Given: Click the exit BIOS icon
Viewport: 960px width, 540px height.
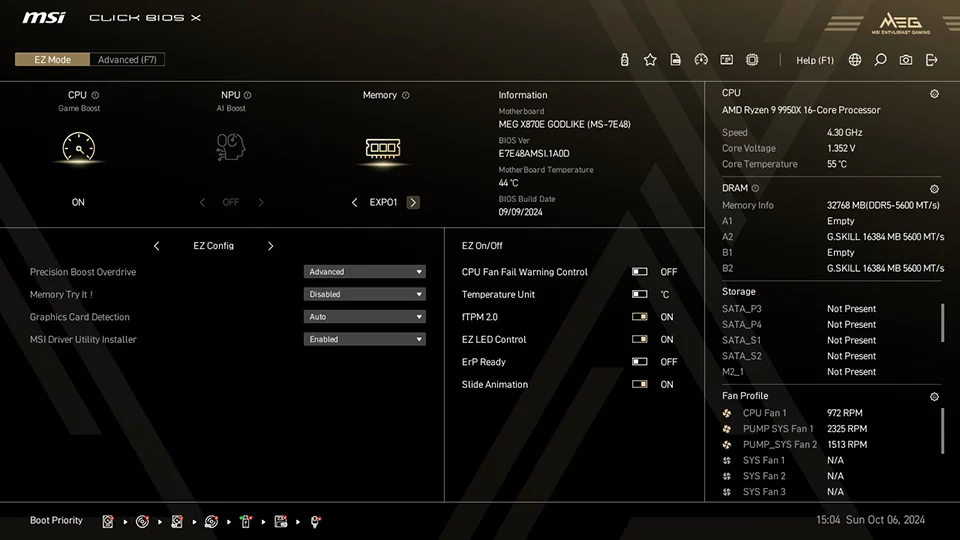Looking at the screenshot, I should coord(931,59).
